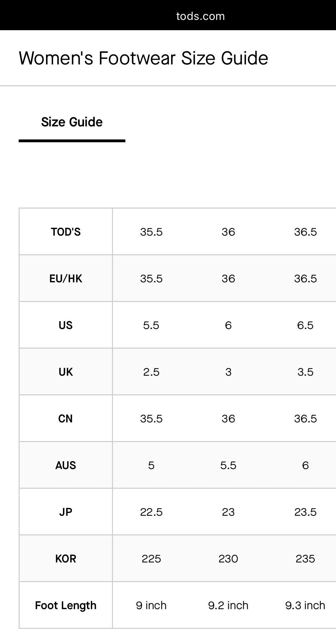
Task: Tap the tods.com address bar
Action: [x=200, y=16]
